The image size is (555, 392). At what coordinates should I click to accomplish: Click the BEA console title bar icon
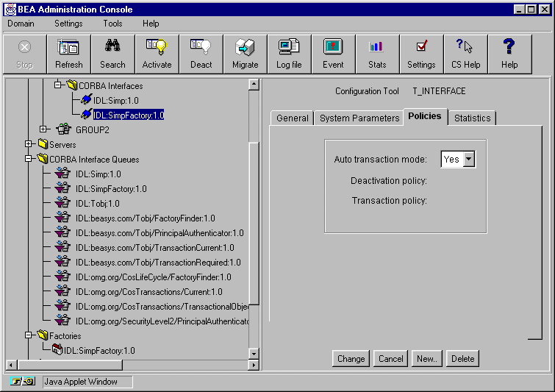[x=10, y=10]
